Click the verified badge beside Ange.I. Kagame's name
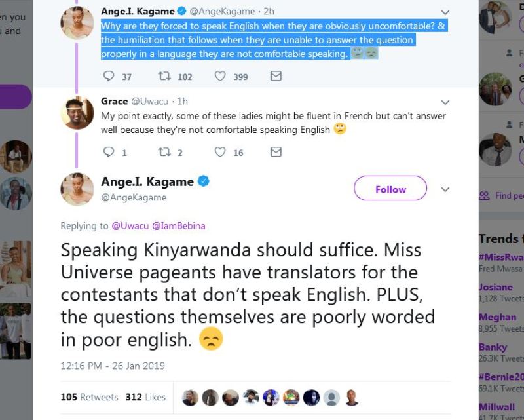Screen dimensions: 524x420 point(181,10)
